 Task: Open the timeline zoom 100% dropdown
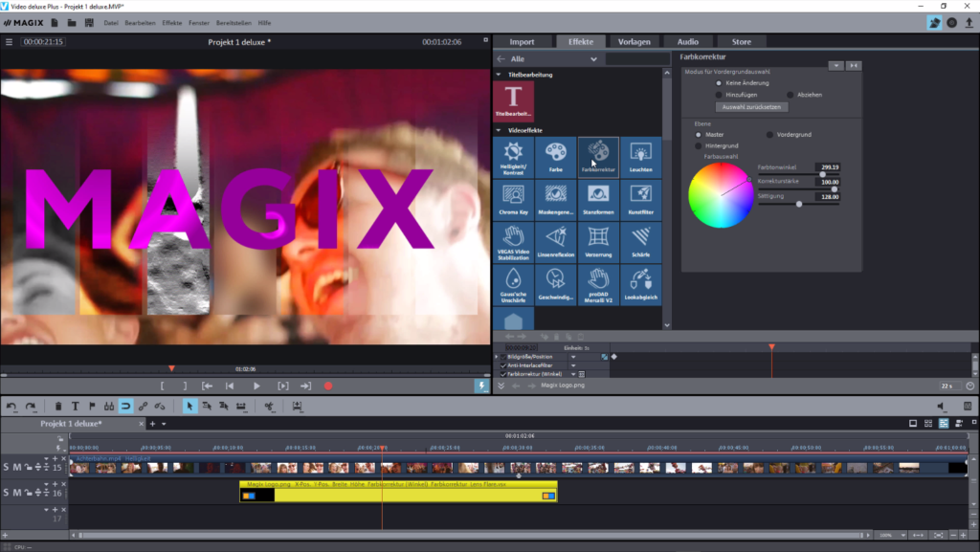pyautogui.click(x=903, y=535)
